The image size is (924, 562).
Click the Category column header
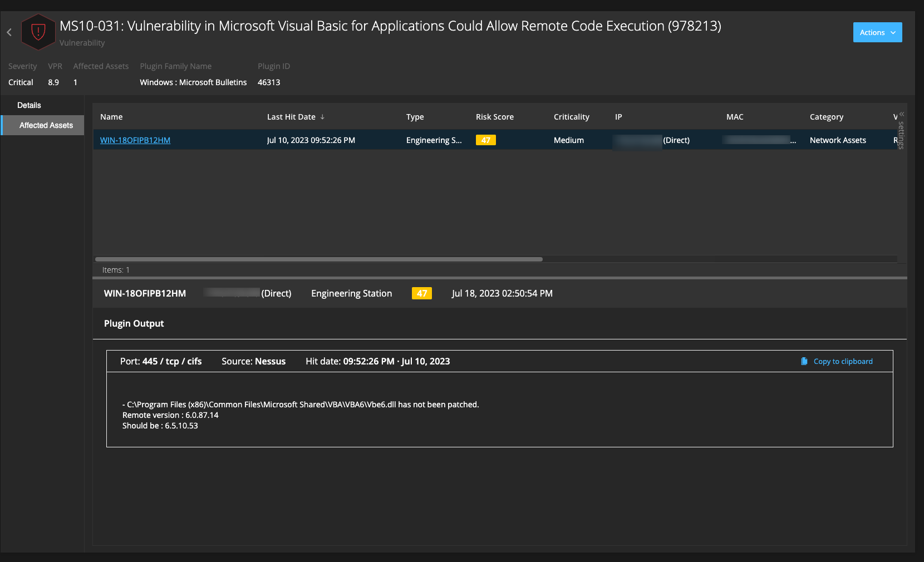click(826, 117)
